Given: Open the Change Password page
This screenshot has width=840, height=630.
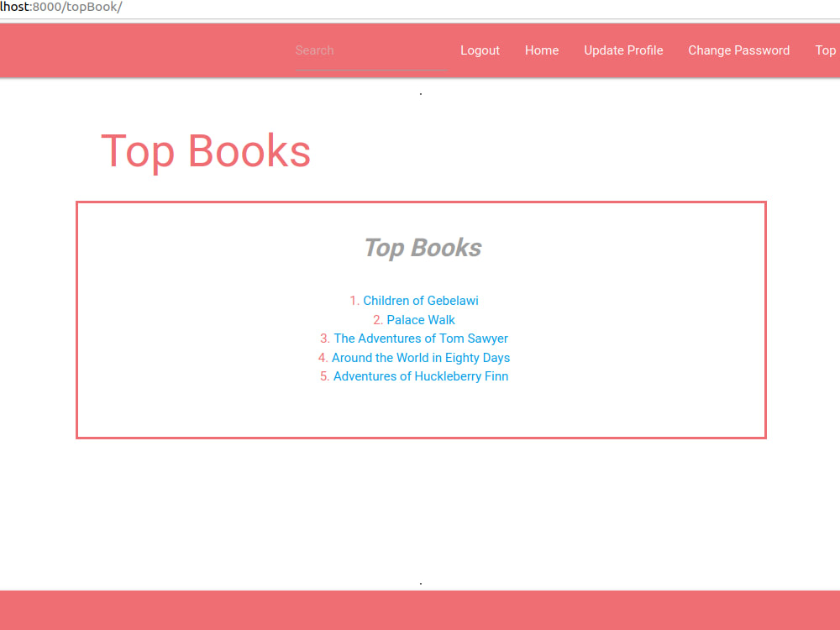Looking at the screenshot, I should tap(738, 50).
